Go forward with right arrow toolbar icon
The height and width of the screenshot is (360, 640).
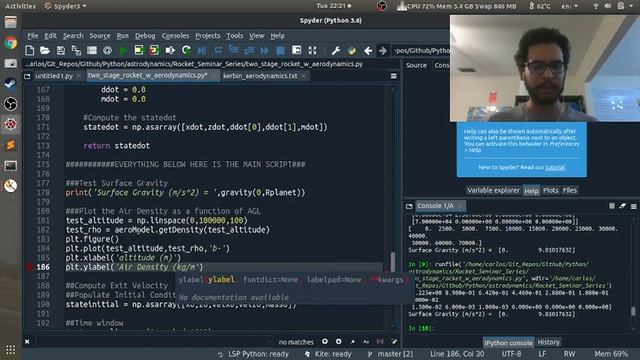[383, 51]
